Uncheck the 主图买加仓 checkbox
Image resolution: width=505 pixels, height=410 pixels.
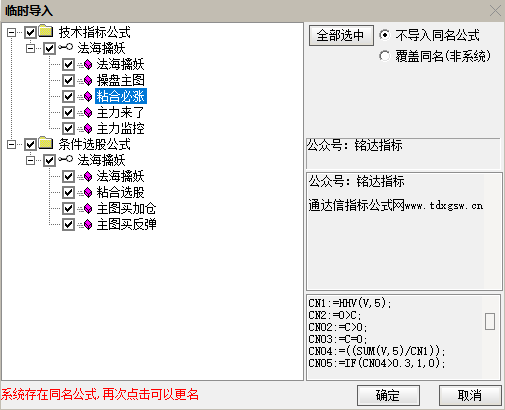(68, 209)
